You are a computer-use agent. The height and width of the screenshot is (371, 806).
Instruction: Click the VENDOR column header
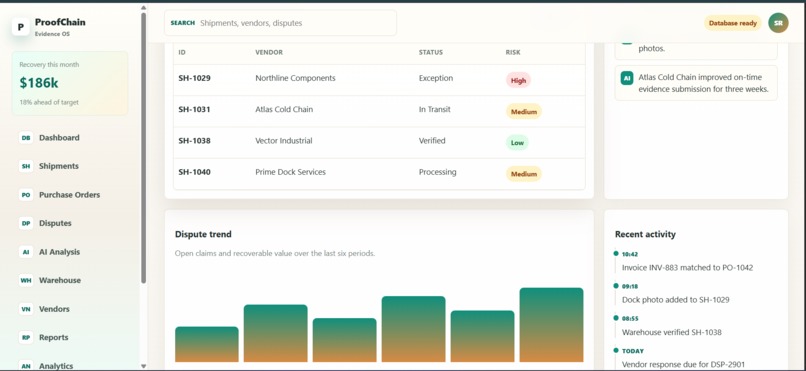[x=269, y=52]
